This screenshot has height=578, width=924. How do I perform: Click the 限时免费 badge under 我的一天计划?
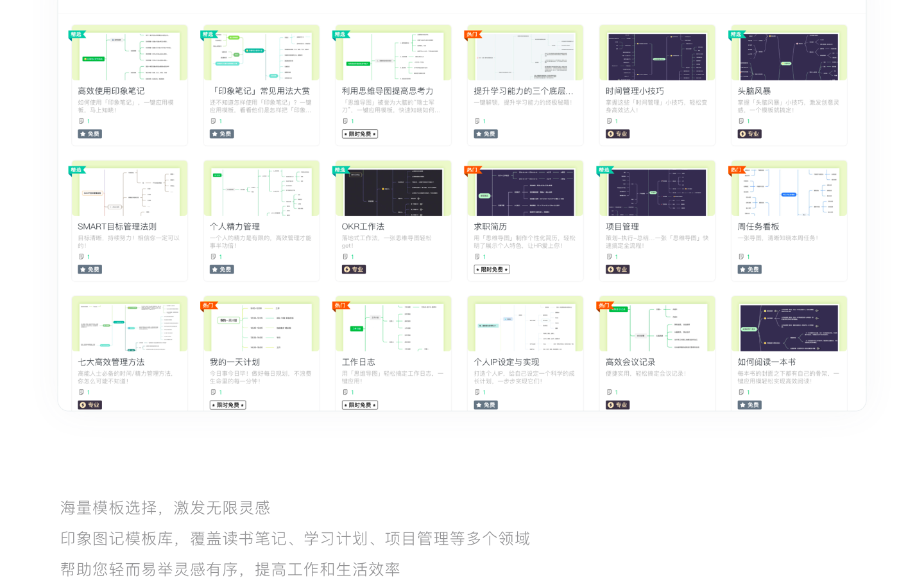(x=228, y=405)
